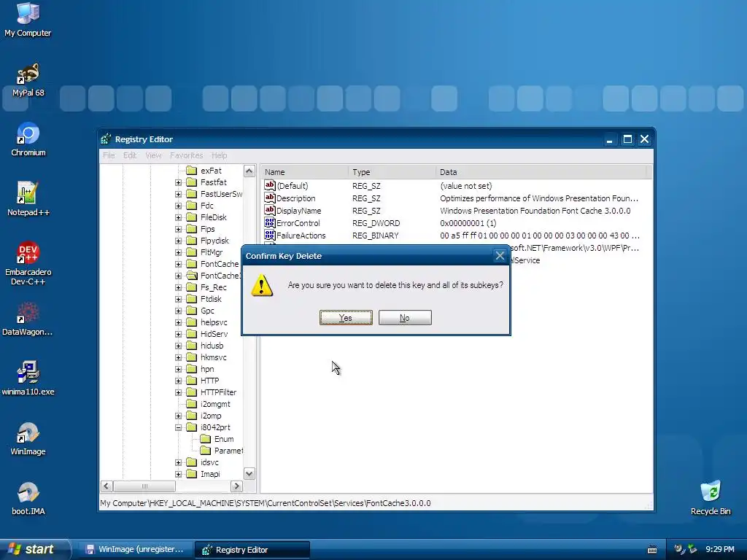The image size is (747, 560).
Task: Expand the HTTP tree key
Action: (x=178, y=381)
